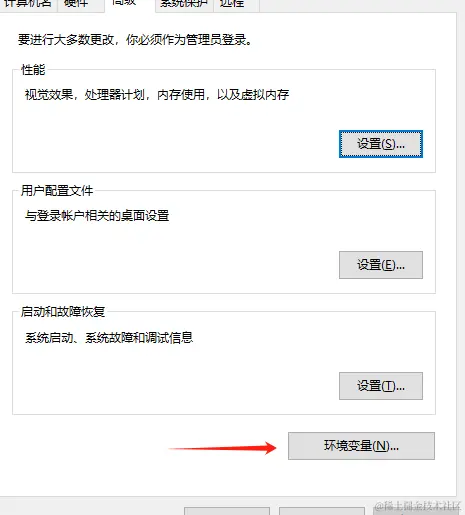
Task: Click the 系统启动、系统故障和调试信息 text
Action: tap(109, 338)
